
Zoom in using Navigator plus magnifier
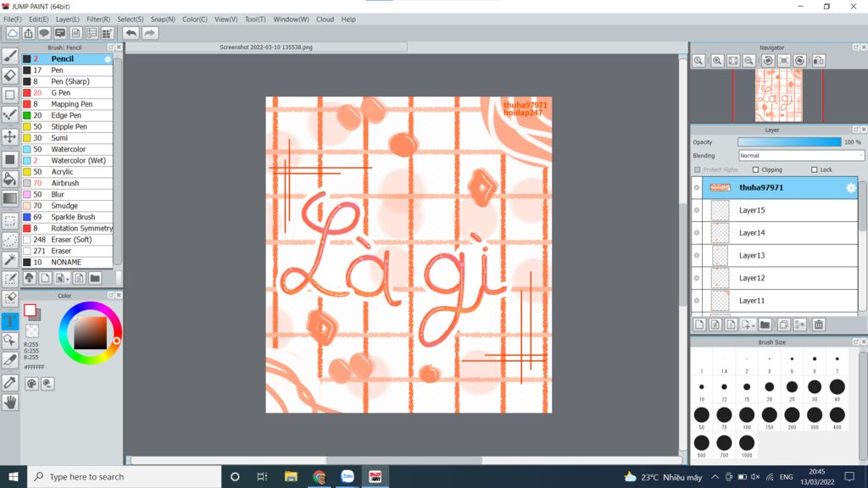717,60
